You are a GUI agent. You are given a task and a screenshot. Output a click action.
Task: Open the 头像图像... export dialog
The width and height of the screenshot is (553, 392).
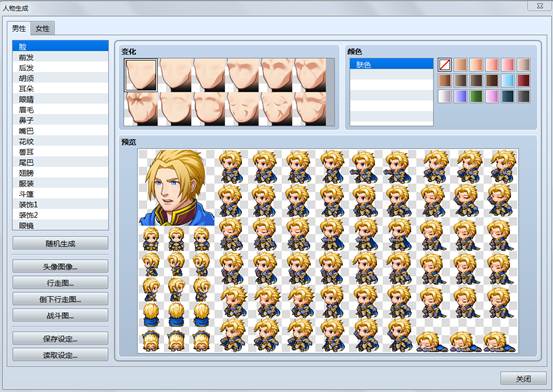click(60, 267)
